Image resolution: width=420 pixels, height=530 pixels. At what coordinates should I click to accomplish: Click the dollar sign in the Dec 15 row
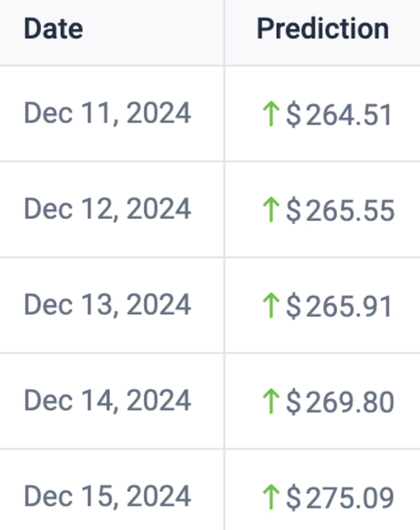[293, 498]
